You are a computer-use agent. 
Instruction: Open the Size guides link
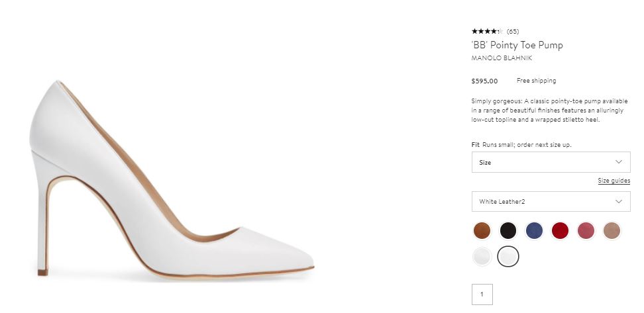click(x=614, y=181)
